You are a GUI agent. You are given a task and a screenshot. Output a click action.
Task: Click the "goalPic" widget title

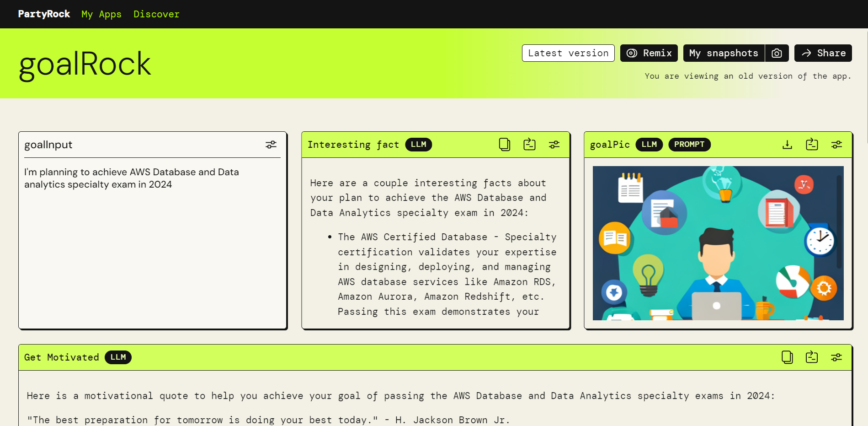[x=610, y=145]
